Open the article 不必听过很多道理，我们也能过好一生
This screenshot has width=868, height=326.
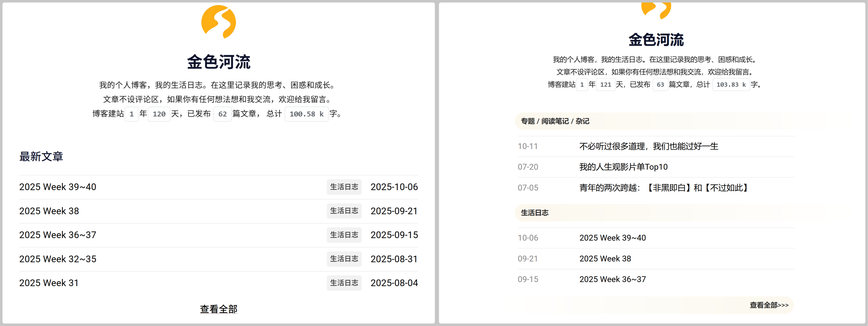click(649, 146)
